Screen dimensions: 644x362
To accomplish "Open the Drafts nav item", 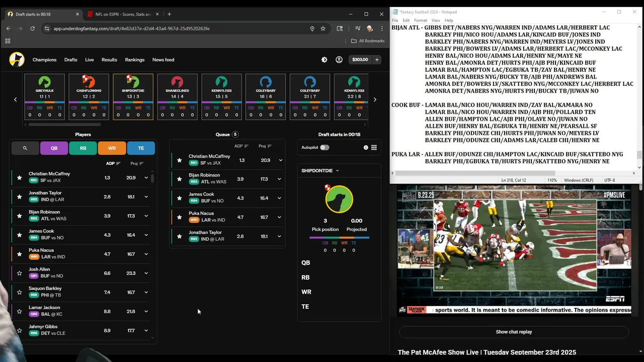I will tap(71, 60).
